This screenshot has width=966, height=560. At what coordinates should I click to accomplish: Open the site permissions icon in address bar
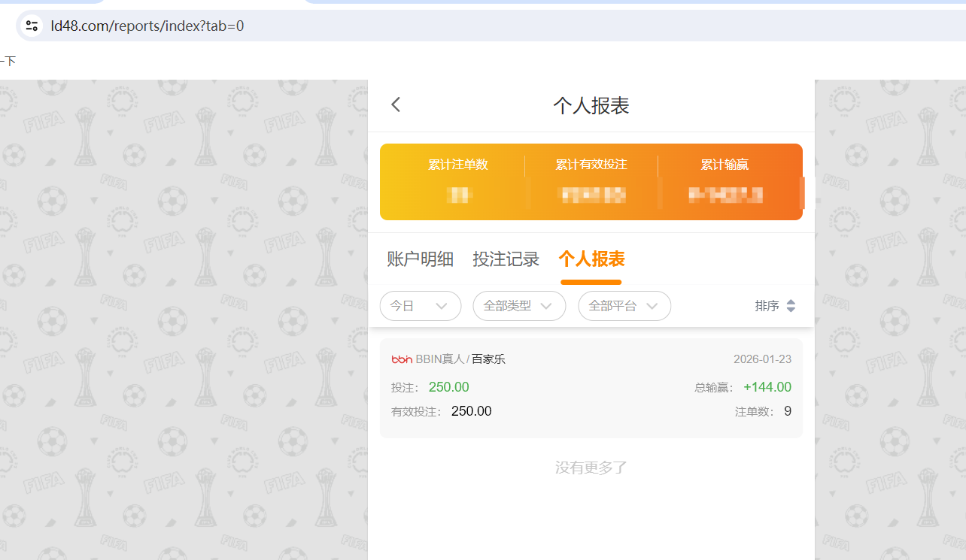coord(31,25)
